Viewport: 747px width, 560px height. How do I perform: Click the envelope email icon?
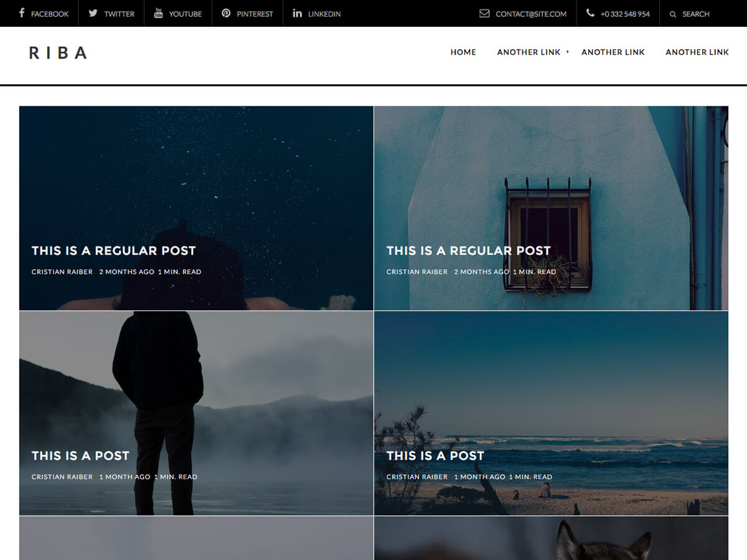(484, 13)
